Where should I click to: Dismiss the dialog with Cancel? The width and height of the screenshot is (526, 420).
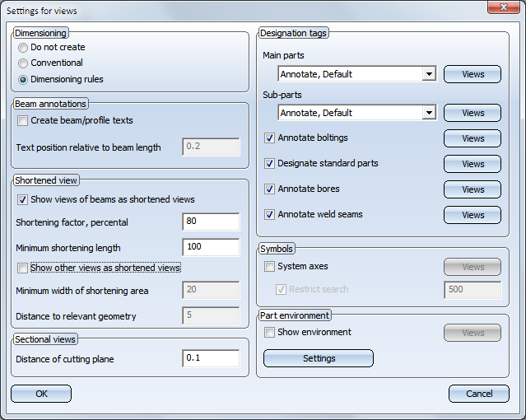(479, 394)
